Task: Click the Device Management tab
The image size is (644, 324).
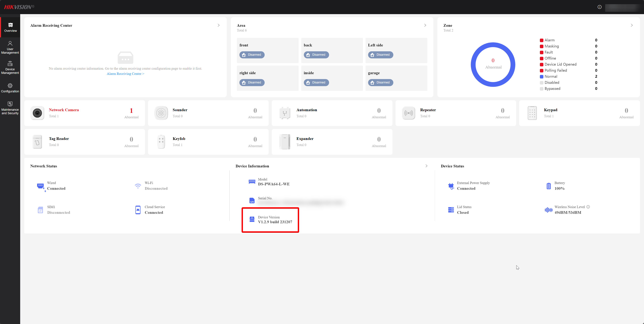Action: coord(10,67)
